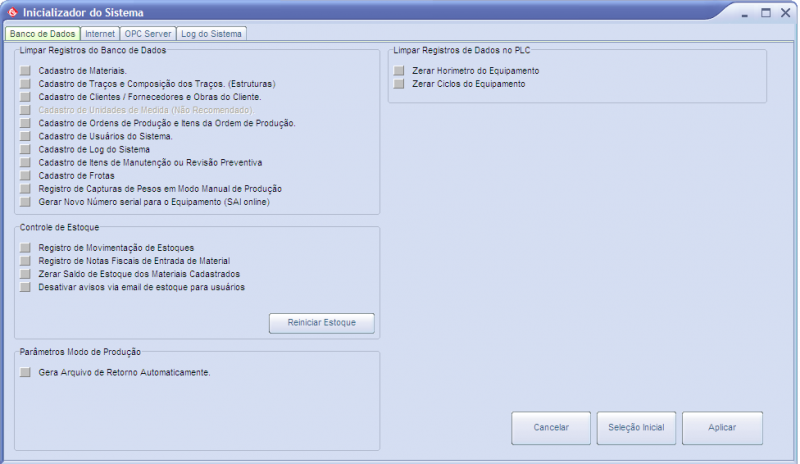Switch to the Banco de Dados tab
The width and height of the screenshot is (800, 464).
pos(42,34)
